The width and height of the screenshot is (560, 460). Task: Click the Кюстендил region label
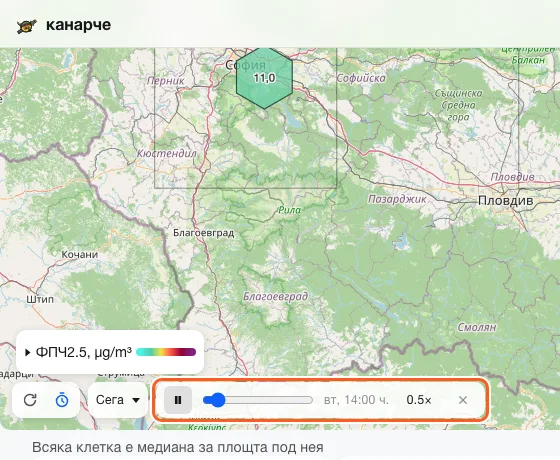[x=167, y=154]
